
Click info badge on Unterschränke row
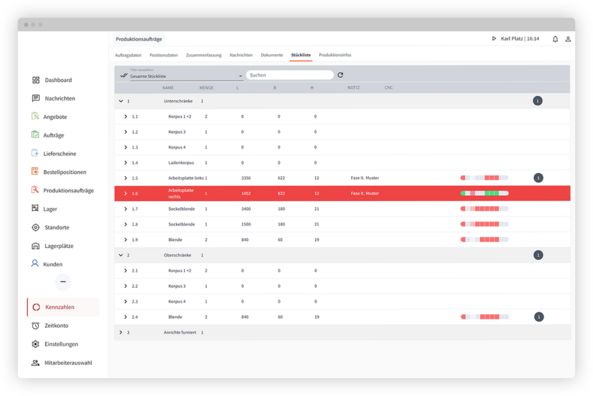537,101
